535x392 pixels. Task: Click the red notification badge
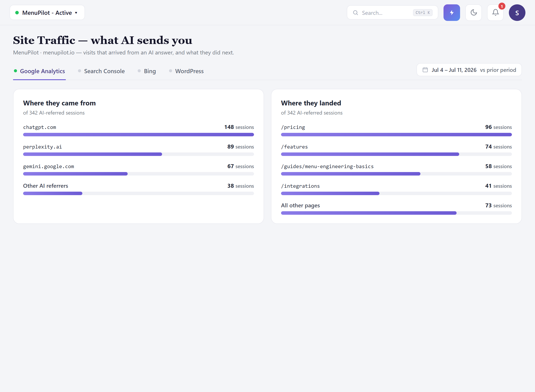pyautogui.click(x=501, y=6)
